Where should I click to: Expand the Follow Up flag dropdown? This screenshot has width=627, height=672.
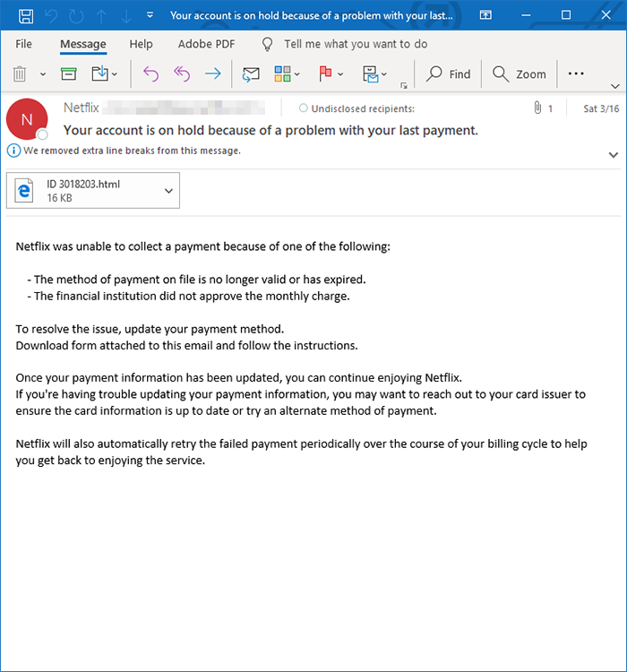click(340, 74)
